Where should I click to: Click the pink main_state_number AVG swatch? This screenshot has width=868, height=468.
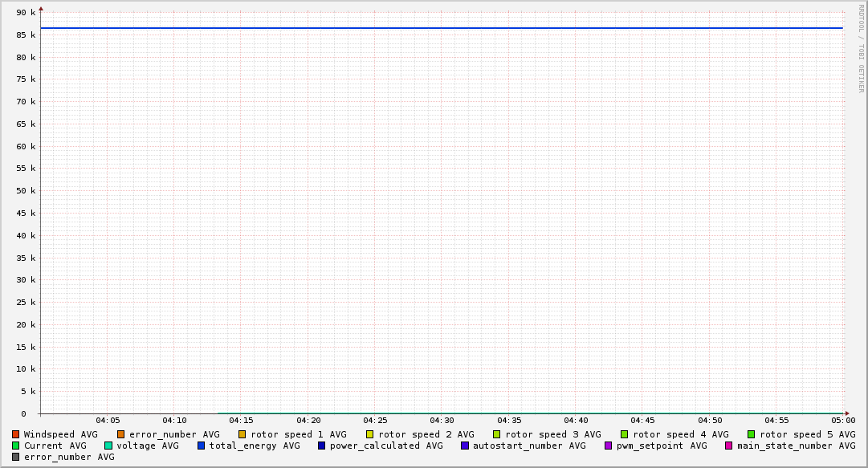[728, 446]
